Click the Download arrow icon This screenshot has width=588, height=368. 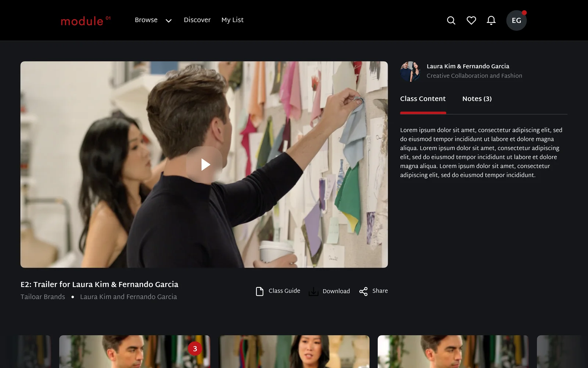coord(313,291)
